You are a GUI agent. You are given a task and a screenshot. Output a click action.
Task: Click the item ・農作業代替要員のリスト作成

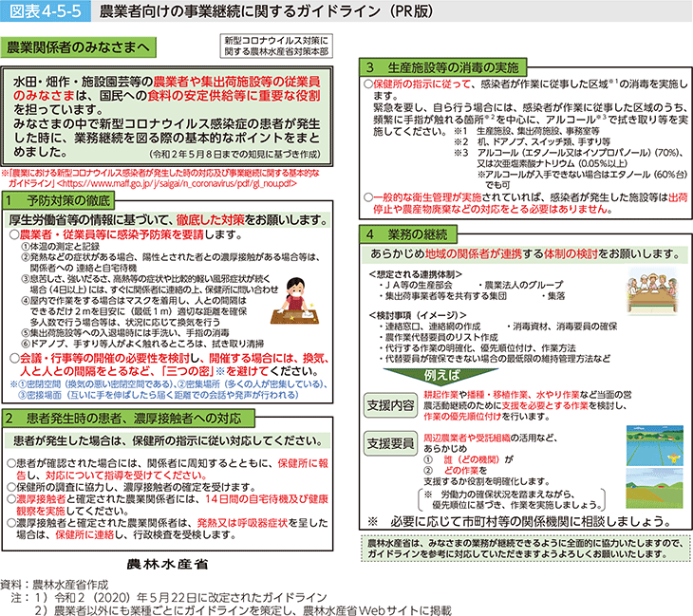438,337
